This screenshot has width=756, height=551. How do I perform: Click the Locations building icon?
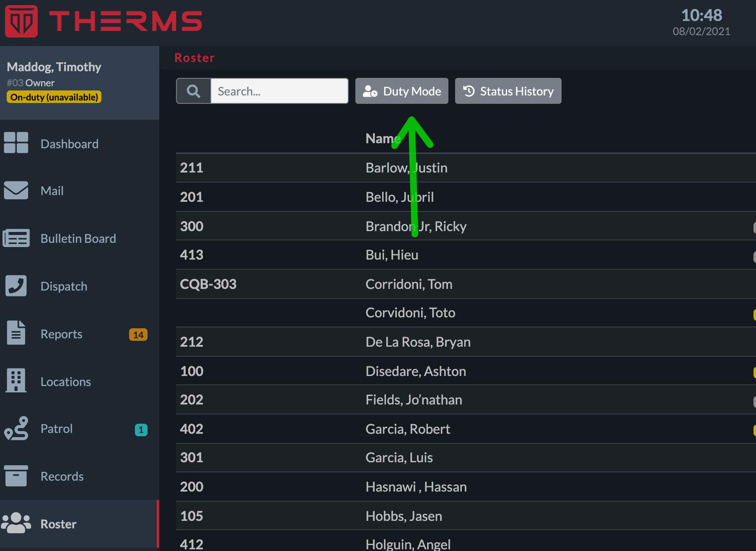16,381
